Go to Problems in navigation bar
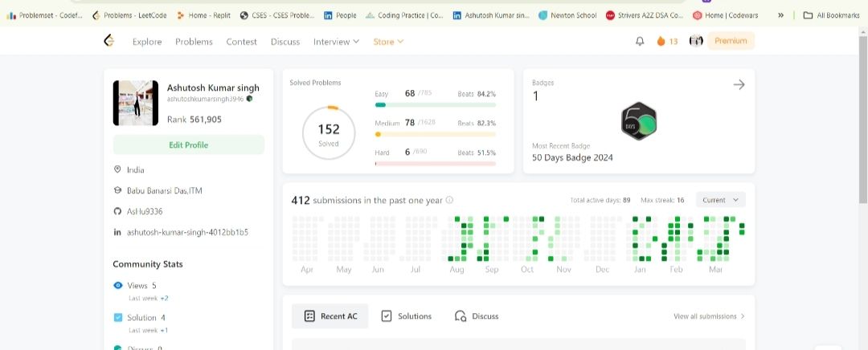 [x=194, y=42]
